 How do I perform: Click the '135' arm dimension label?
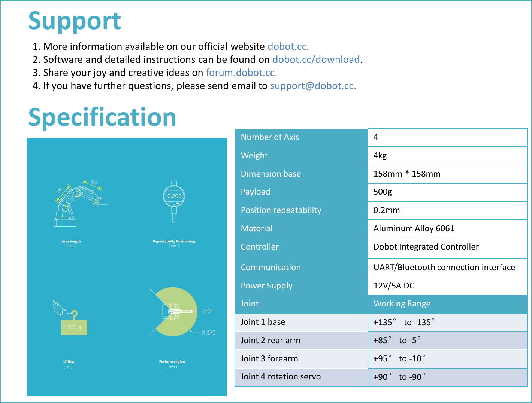click(x=60, y=190)
